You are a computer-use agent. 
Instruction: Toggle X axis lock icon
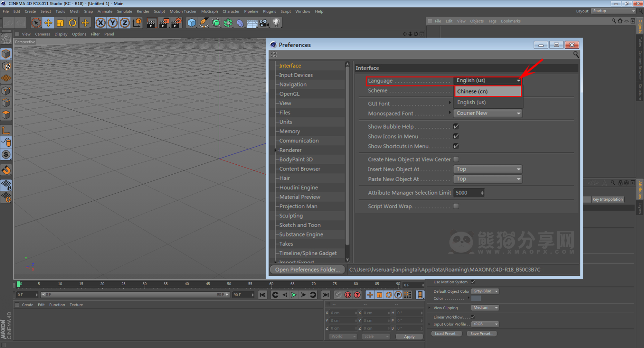tap(100, 23)
